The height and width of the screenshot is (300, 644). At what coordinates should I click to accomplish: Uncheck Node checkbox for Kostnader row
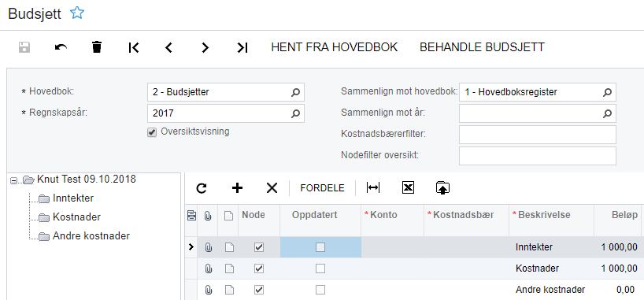259,269
